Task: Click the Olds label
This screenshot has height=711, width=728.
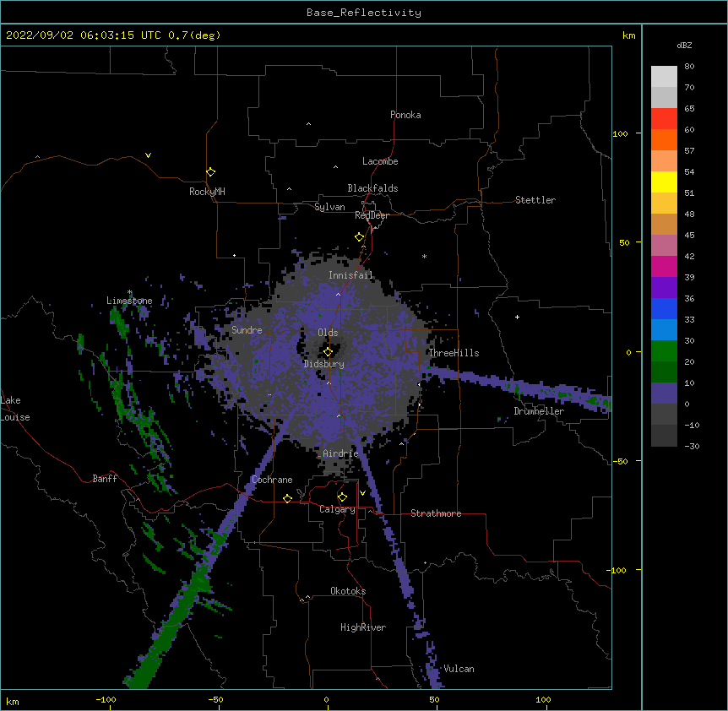Action: point(328,333)
